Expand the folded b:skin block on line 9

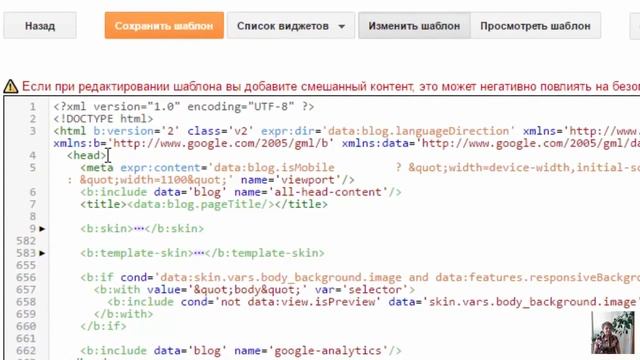click(x=42, y=229)
